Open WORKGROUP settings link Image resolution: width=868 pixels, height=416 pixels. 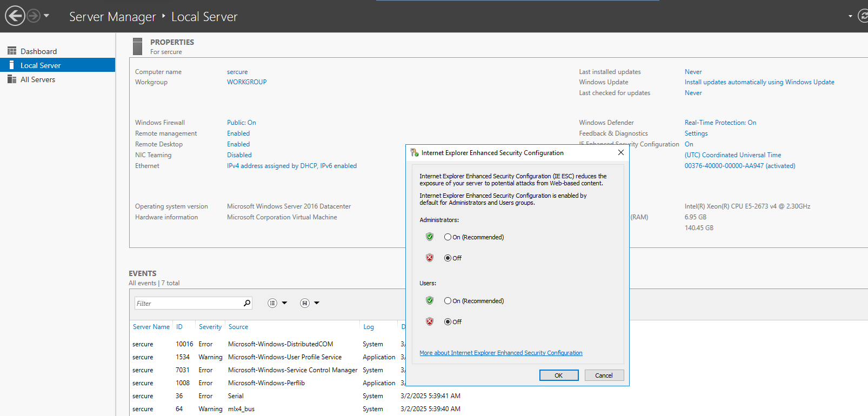pos(247,82)
